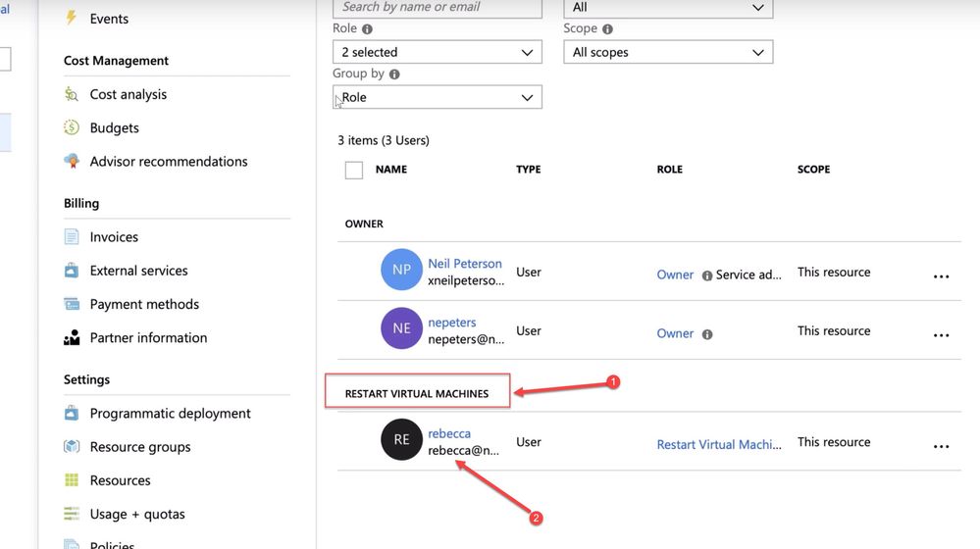This screenshot has height=549, width=980.
Task: Toggle the select-all checkbox beside NAME
Action: pos(354,170)
